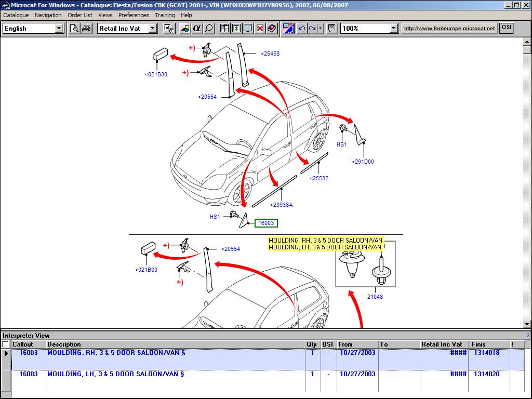Open the English language dropdown
The image size is (532, 399).
(x=59, y=29)
